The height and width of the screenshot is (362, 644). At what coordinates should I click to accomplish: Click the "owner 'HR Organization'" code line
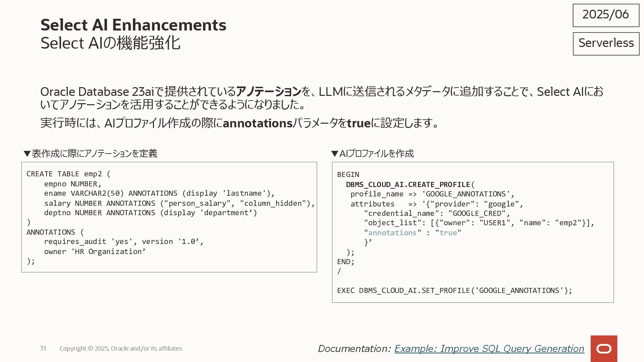[95, 252]
